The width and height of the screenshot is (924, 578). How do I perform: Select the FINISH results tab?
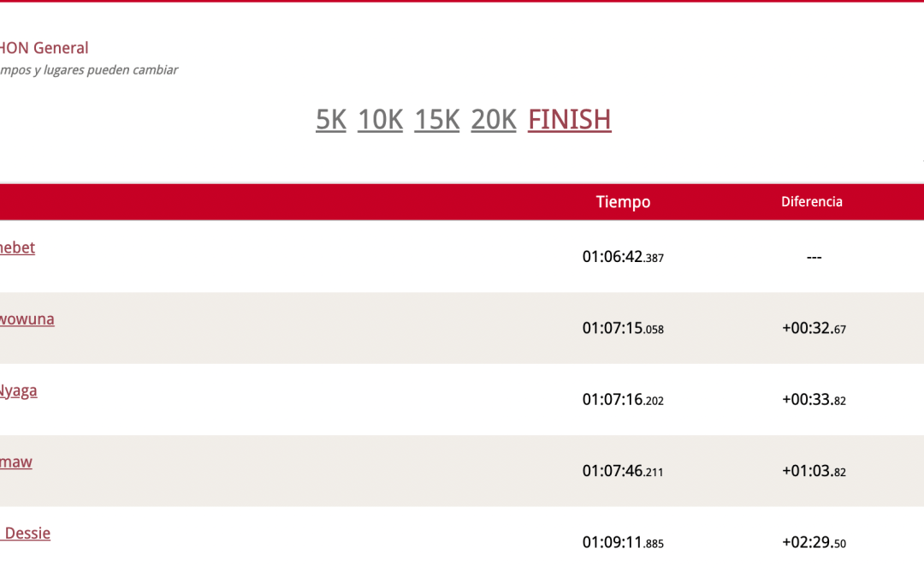[x=570, y=119]
